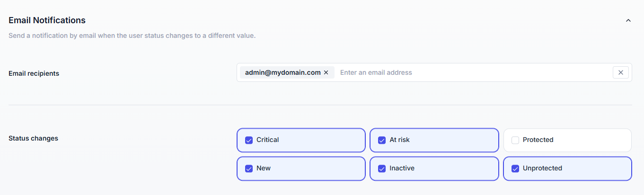Collapse the Email Notifications section chevron
Screen dimensions: 644x195
point(628,20)
